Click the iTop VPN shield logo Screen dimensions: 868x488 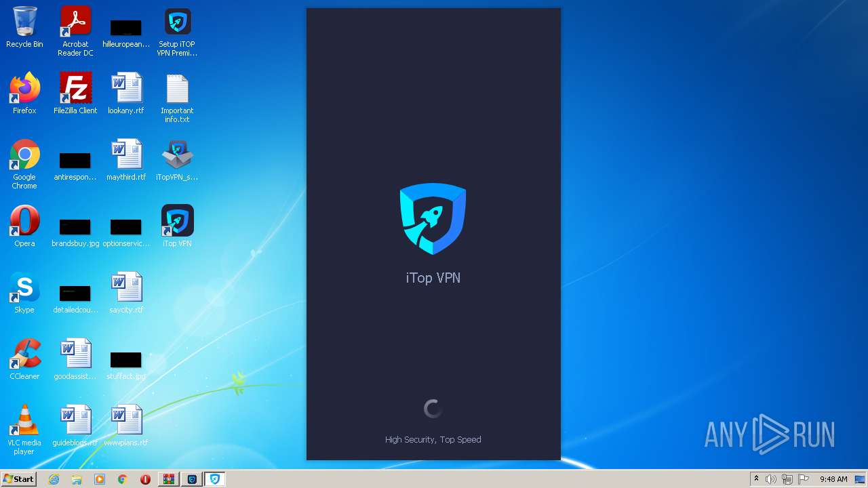coord(433,218)
